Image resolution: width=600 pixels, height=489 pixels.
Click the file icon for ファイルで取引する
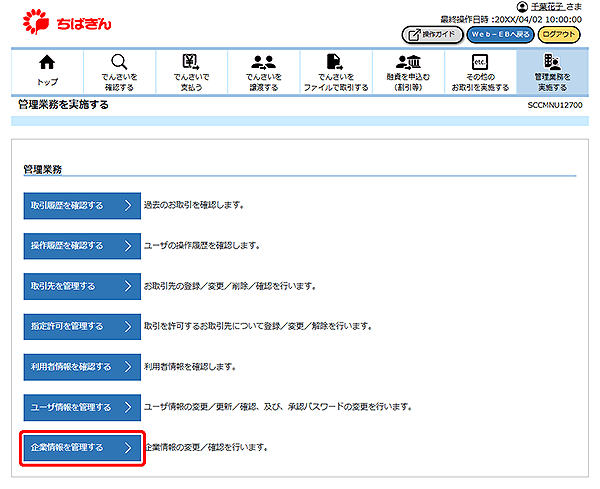(335, 62)
